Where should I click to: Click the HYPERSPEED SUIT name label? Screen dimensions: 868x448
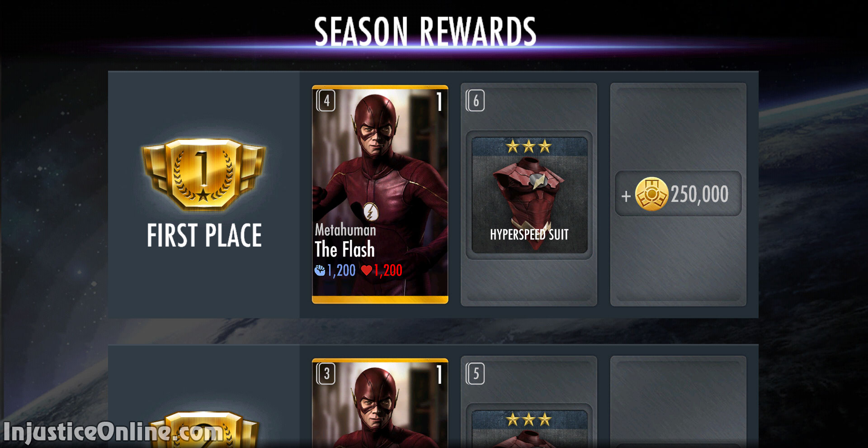pos(529,234)
